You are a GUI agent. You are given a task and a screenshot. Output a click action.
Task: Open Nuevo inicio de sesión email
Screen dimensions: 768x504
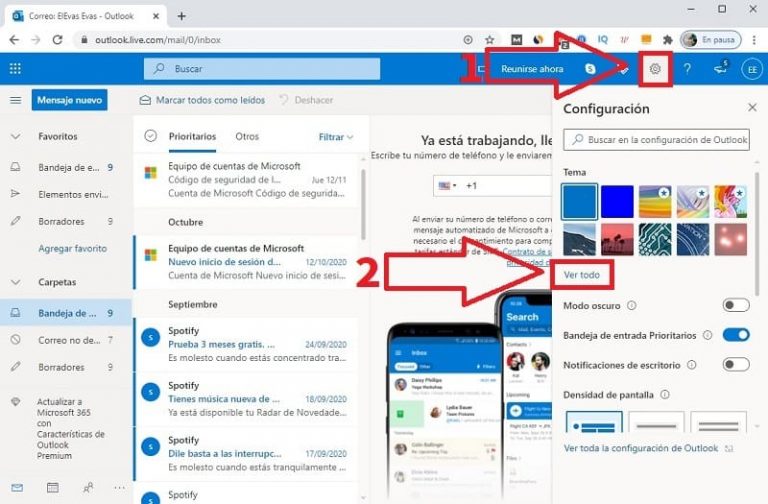click(246, 262)
